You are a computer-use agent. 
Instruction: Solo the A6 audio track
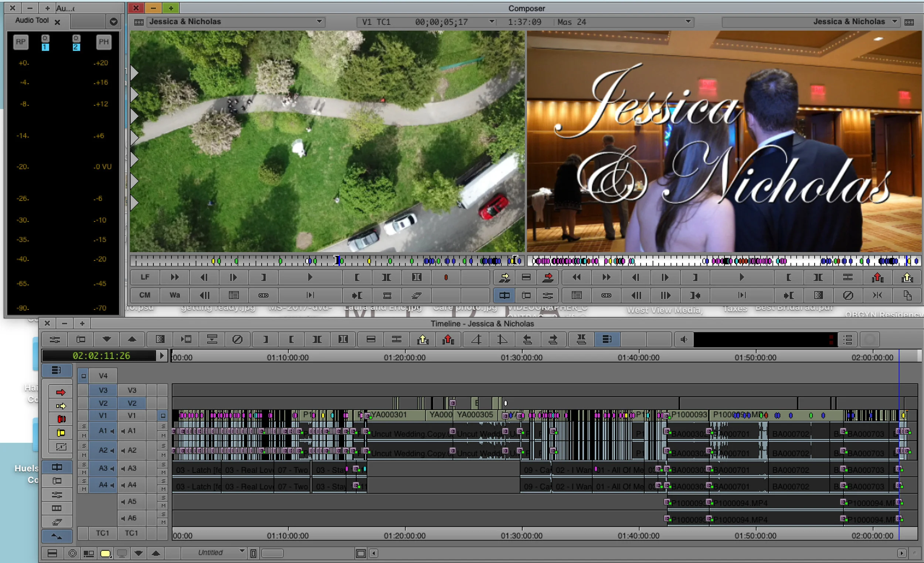163,514
